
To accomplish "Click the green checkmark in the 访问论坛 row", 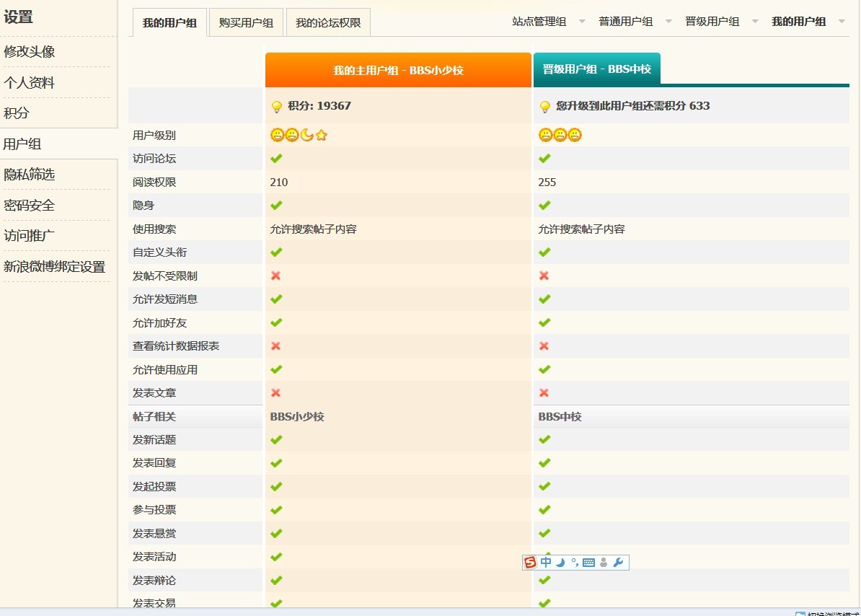I will [276, 159].
